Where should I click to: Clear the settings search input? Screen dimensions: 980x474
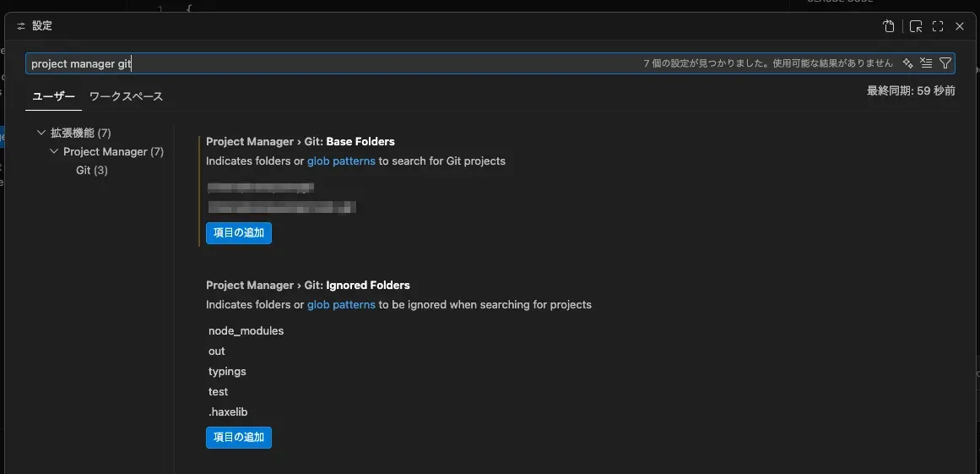(x=926, y=63)
